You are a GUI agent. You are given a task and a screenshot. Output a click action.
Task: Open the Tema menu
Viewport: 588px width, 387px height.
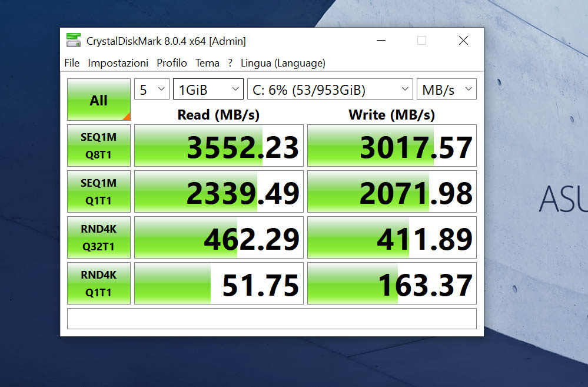pos(207,63)
